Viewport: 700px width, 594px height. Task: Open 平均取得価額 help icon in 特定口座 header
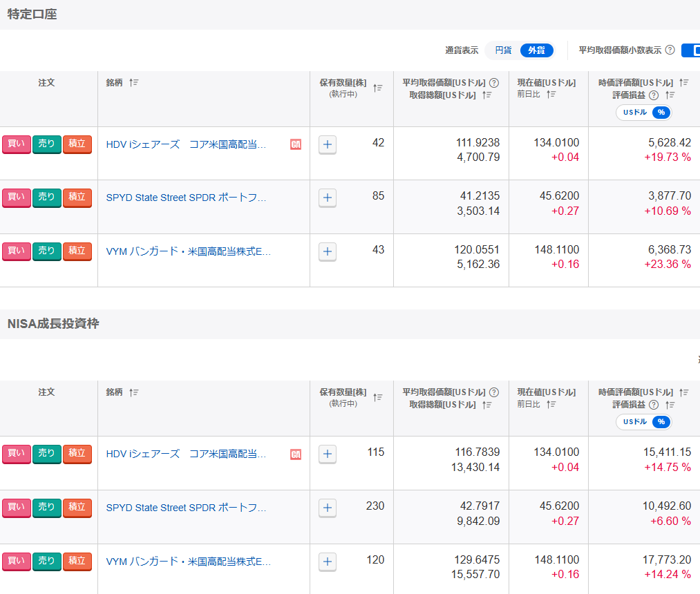point(494,83)
